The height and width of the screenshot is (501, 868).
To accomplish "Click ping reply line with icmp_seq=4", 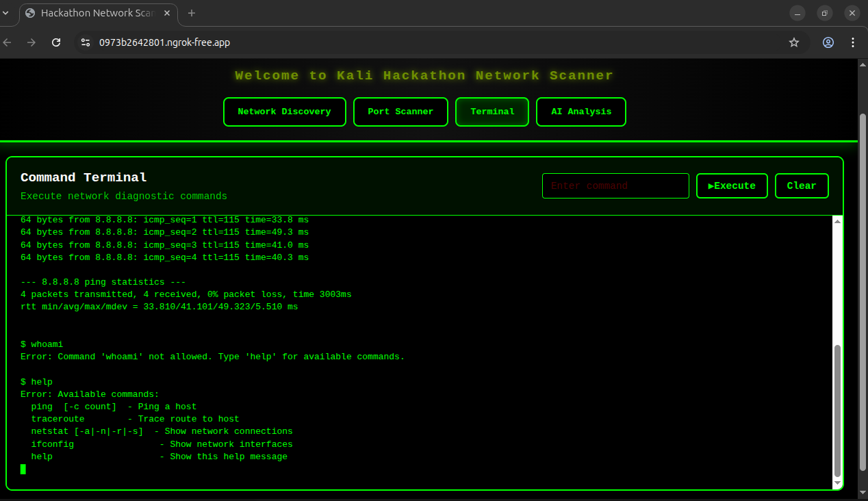I will pyautogui.click(x=164, y=257).
